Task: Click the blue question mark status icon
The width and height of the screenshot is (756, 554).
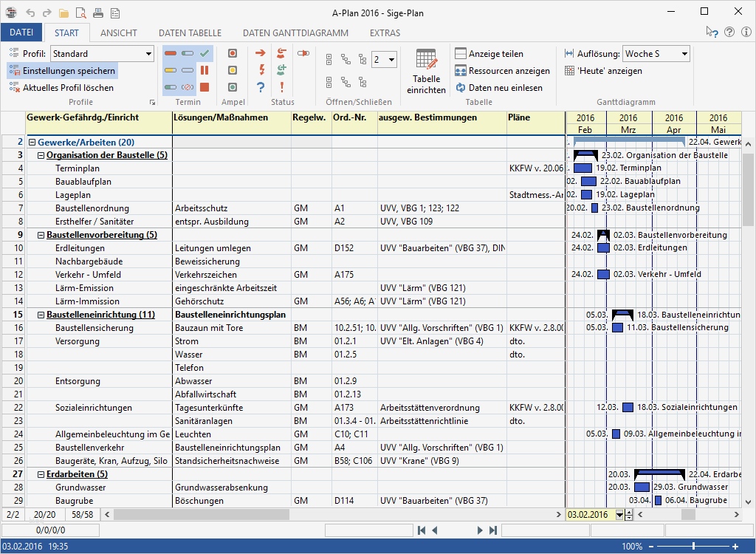Action: [x=261, y=87]
